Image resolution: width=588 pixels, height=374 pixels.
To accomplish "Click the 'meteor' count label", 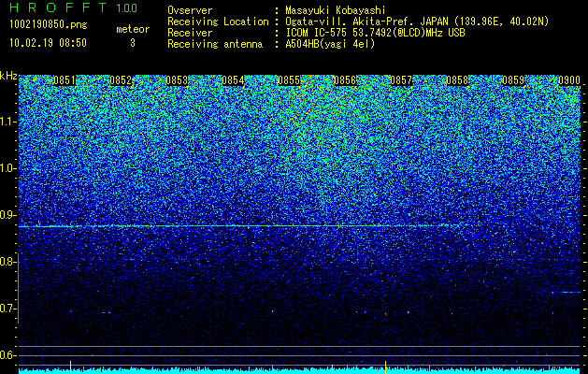I will pyautogui.click(x=133, y=29).
